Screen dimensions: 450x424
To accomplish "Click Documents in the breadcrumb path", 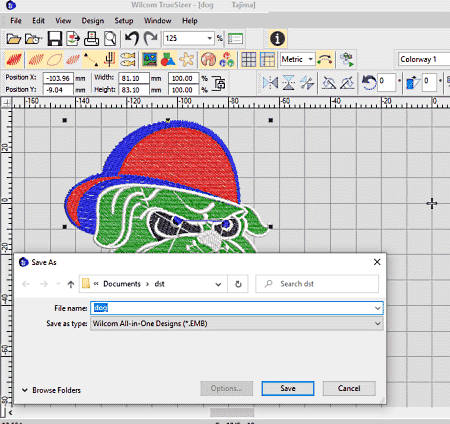I will [x=122, y=284].
